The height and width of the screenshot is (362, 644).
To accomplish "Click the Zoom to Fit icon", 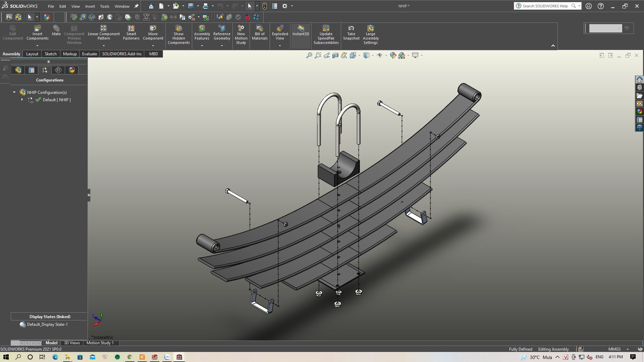I will pyautogui.click(x=309, y=55).
